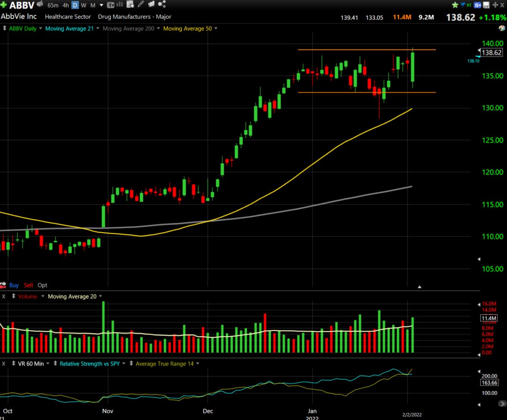Select the pencil drawing tool icon

[x=141, y=4]
